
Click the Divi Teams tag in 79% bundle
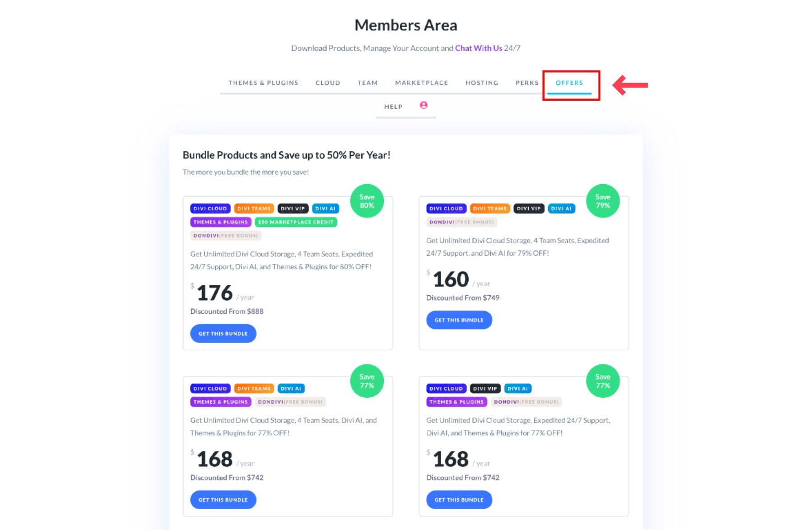coord(489,209)
